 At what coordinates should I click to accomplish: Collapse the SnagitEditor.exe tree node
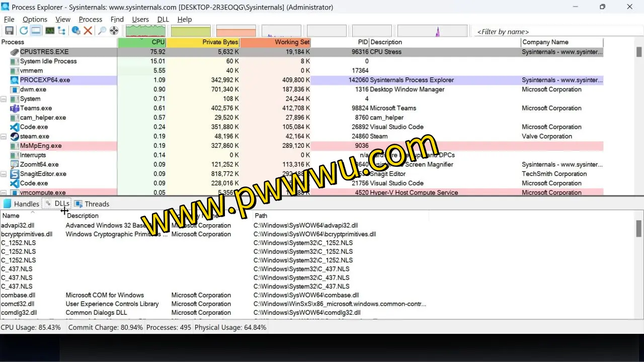[x=4, y=174]
